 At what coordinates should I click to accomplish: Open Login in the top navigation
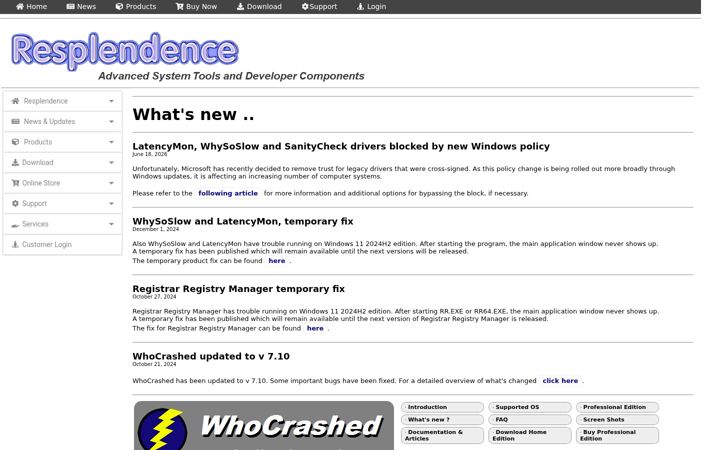(x=371, y=6)
